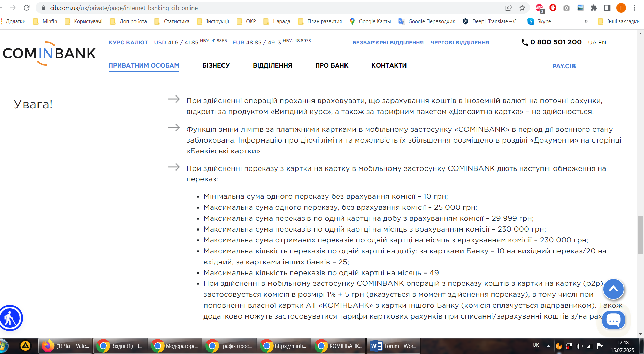Click the scrollbar down arrow
Image resolution: width=644 pixels, height=354 pixels.
pos(641,334)
